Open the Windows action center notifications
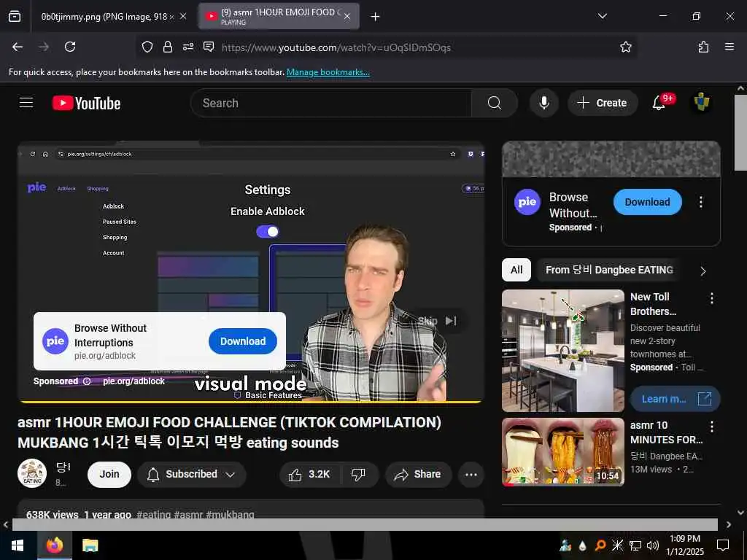The height and width of the screenshot is (560, 747). click(723, 545)
